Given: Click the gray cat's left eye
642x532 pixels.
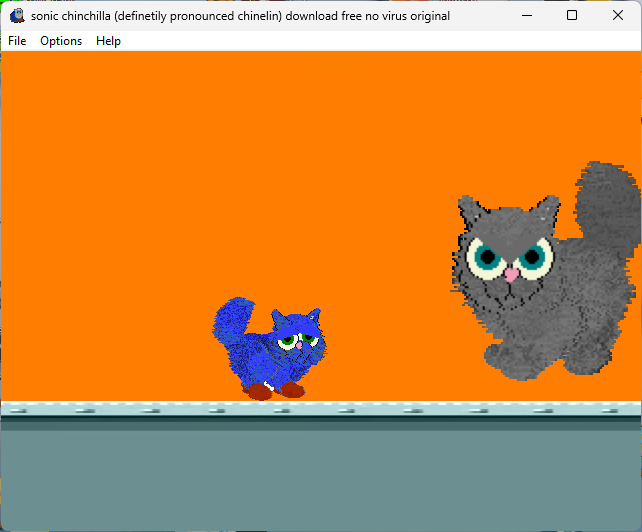Looking at the screenshot, I should pos(487,258).
